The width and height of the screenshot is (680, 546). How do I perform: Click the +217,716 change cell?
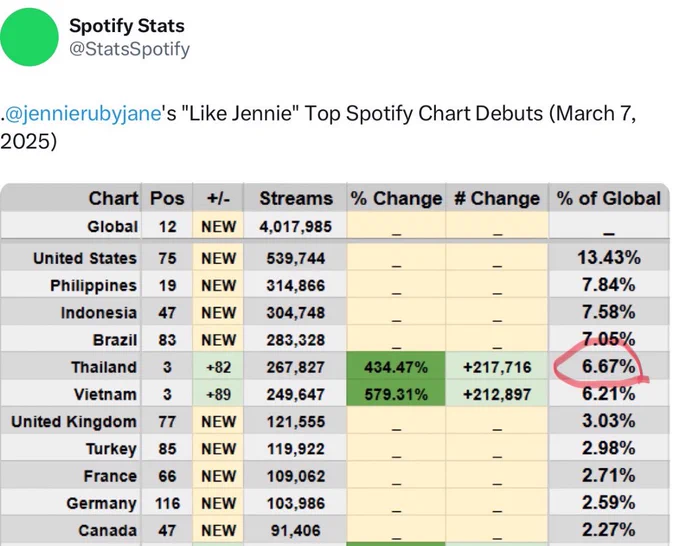pyautogui.click(x=497, y=367)
